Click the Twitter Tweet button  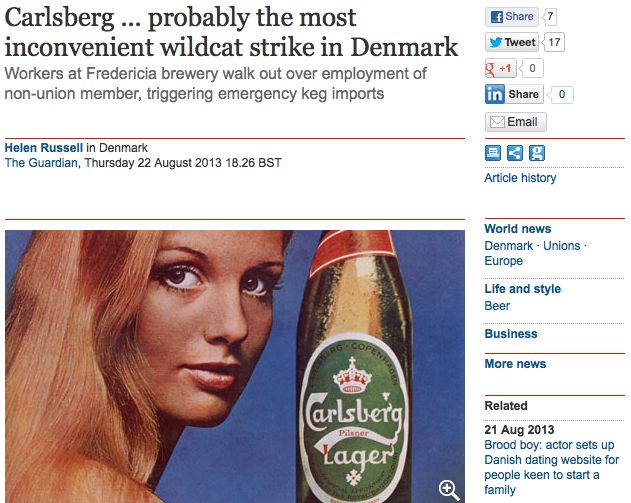click(512, 42)
